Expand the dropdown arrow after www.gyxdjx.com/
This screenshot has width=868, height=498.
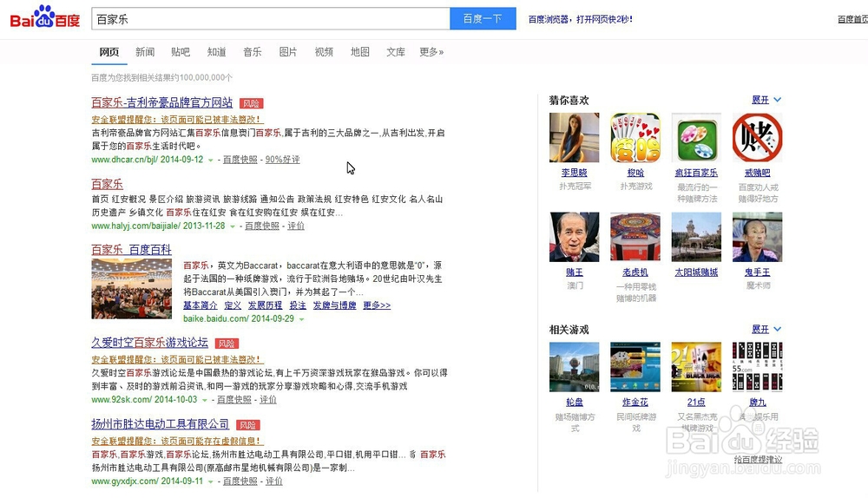pos(210,482)
